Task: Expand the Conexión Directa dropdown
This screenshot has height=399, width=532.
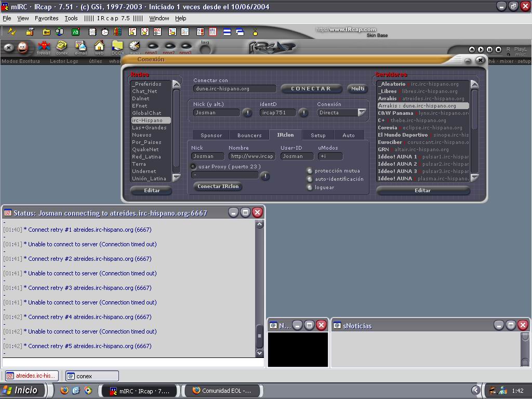Action: click(x=362, y=113)
